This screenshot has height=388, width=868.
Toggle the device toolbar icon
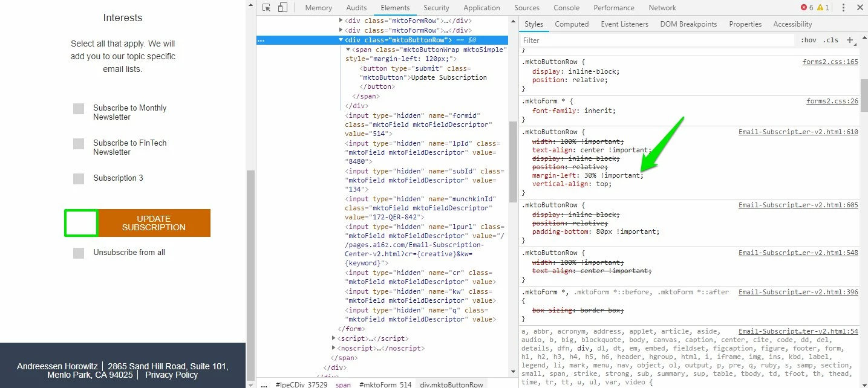click(282, 8)
